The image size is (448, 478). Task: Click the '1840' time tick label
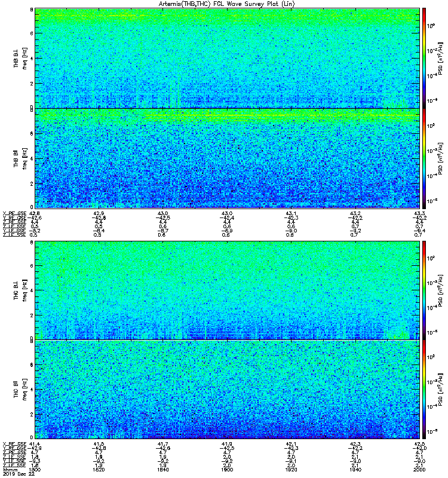[162, 470]
